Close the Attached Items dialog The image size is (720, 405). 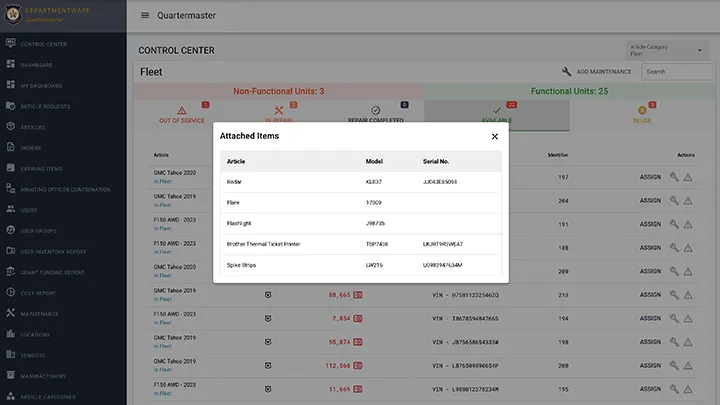point(494,136)
